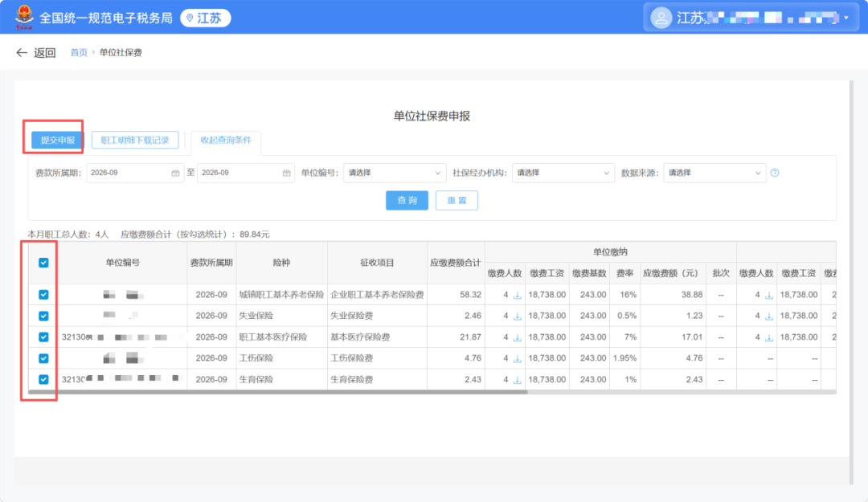Viewport: 868px width, 502px height.
Task: Click the payable amount 17.01 cell
Action: [x=674, y=337]
